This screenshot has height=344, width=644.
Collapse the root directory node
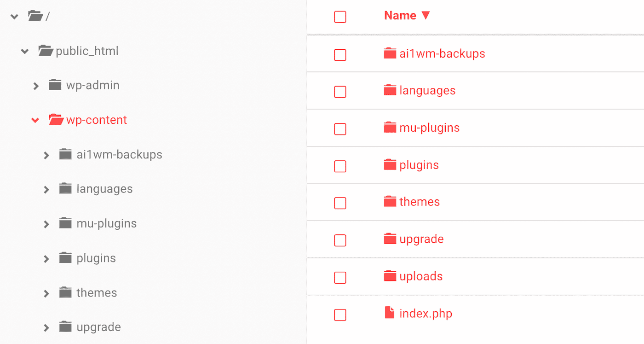tap(14, 15)
